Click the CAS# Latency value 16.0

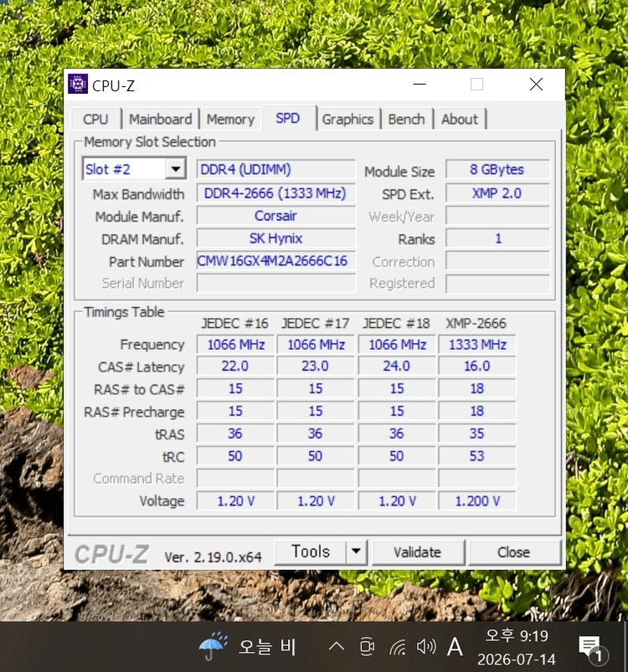(477, 367)
